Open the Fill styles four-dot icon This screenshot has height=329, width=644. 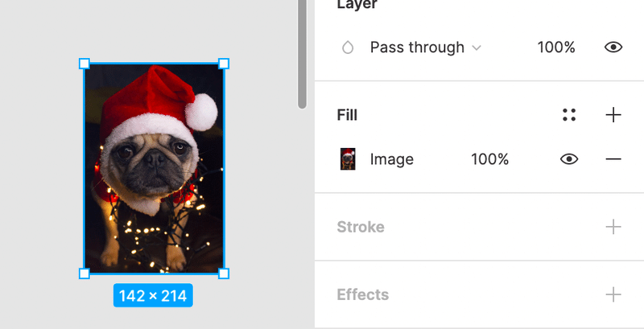click(x=569, y=115)
